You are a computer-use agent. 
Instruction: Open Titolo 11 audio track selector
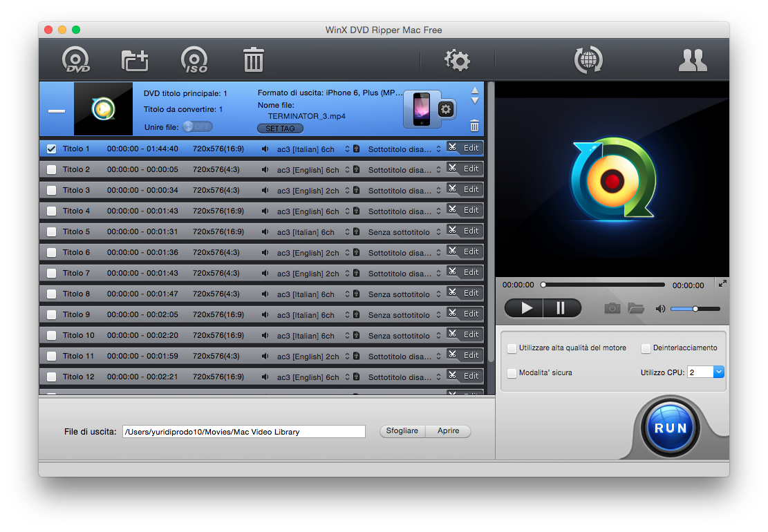click(x=347, y=356)
